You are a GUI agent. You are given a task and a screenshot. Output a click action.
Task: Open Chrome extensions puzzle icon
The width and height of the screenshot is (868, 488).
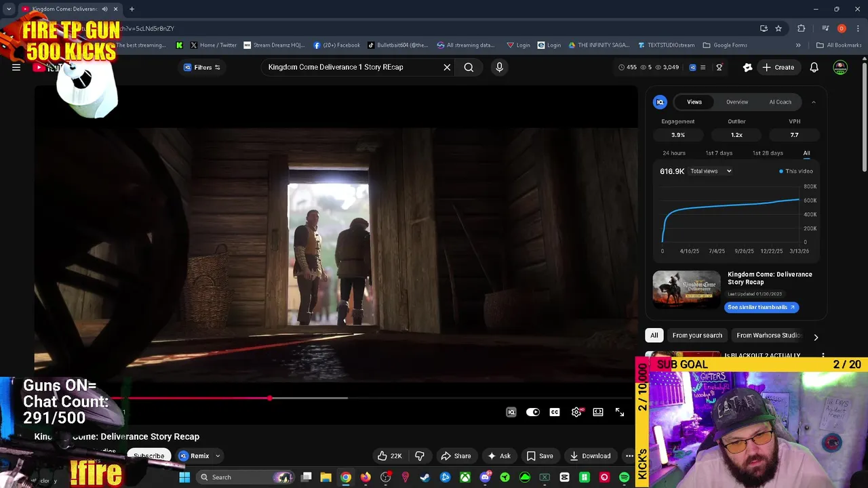pos(801,28)
